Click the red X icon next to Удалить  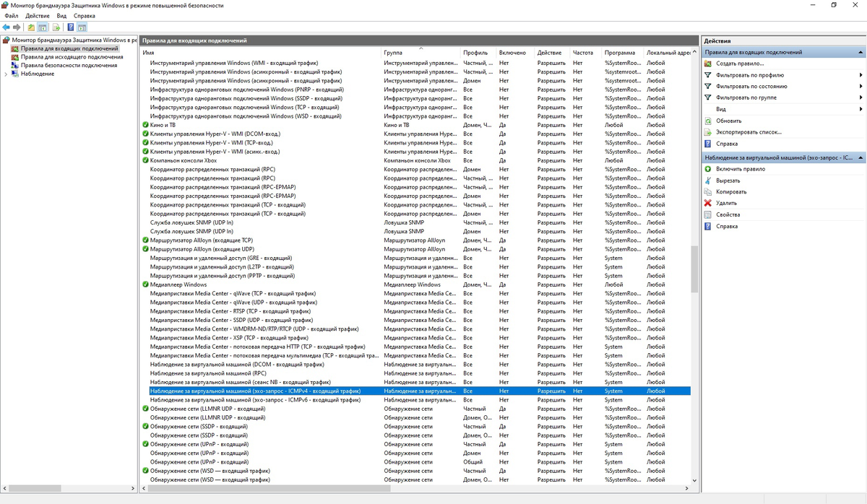coord(709,203)
